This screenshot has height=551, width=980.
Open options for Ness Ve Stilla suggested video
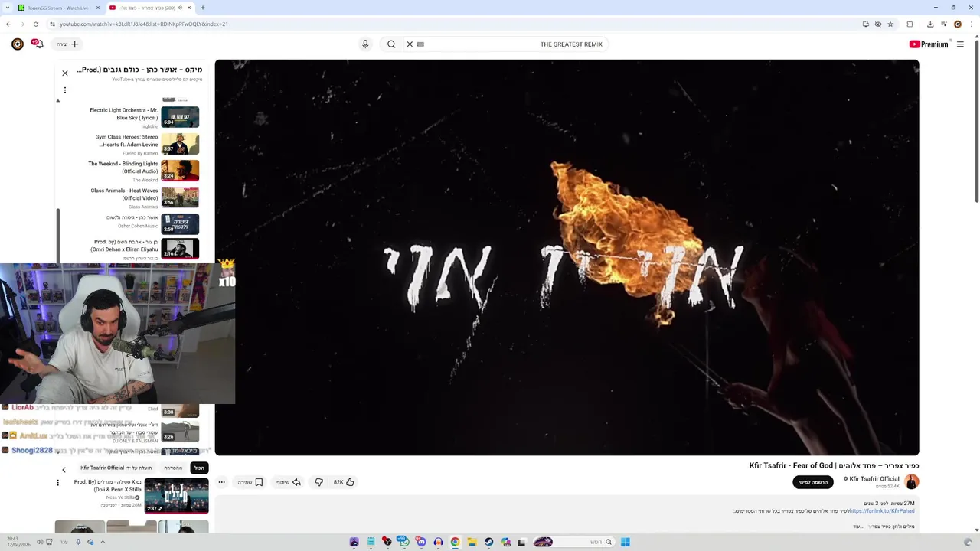[57, 483]
